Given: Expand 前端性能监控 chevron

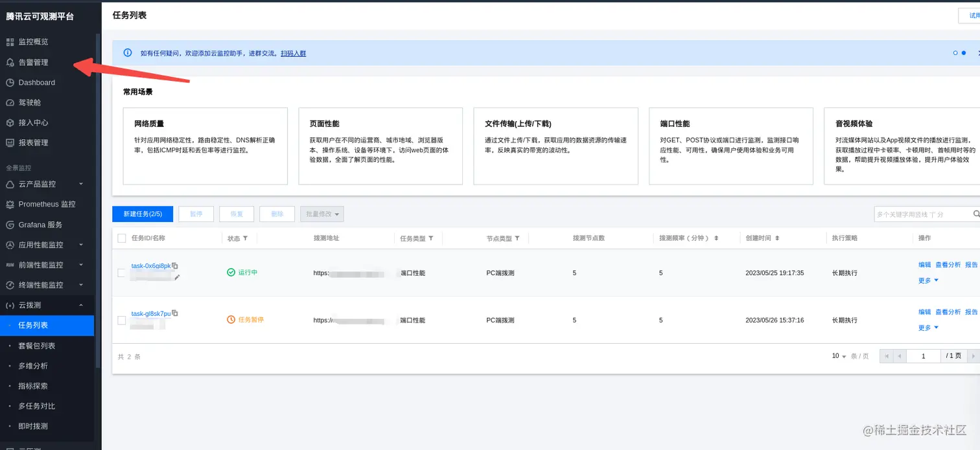Looking at the screenshot, I should click(x=81, y=265).
